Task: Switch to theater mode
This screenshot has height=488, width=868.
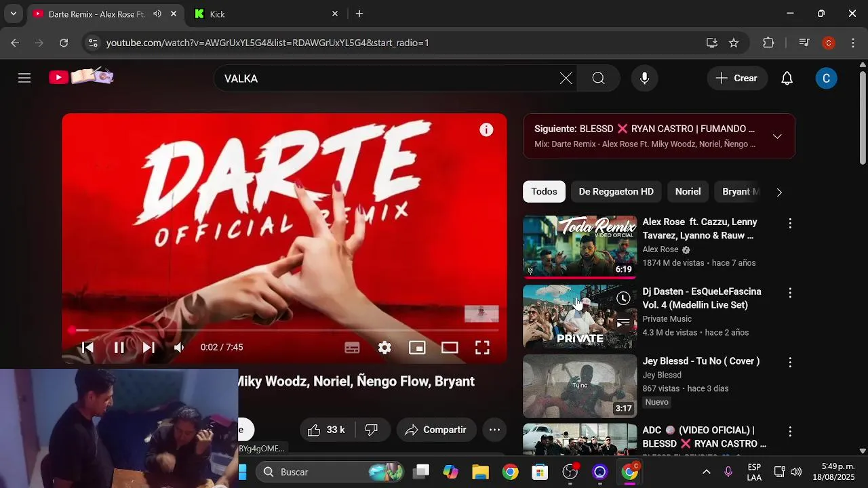Action: [x=450, y=348]
